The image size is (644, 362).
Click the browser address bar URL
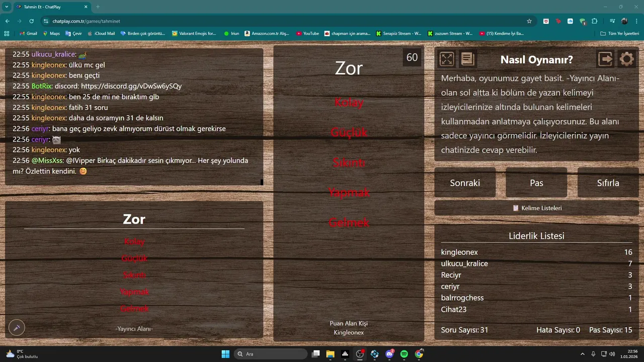click(x=86, y=21)
